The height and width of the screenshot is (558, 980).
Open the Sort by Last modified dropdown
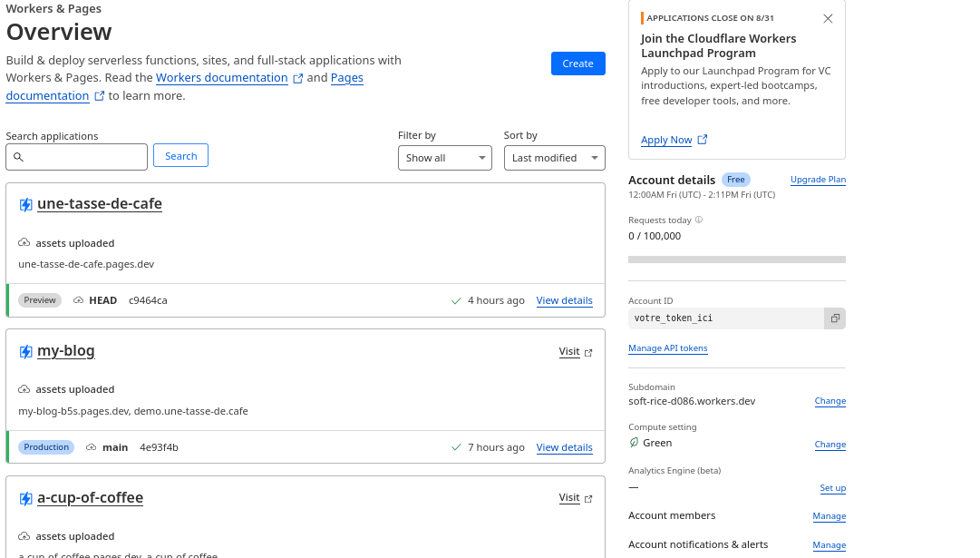pyautogui.click(x=555, y=158)
